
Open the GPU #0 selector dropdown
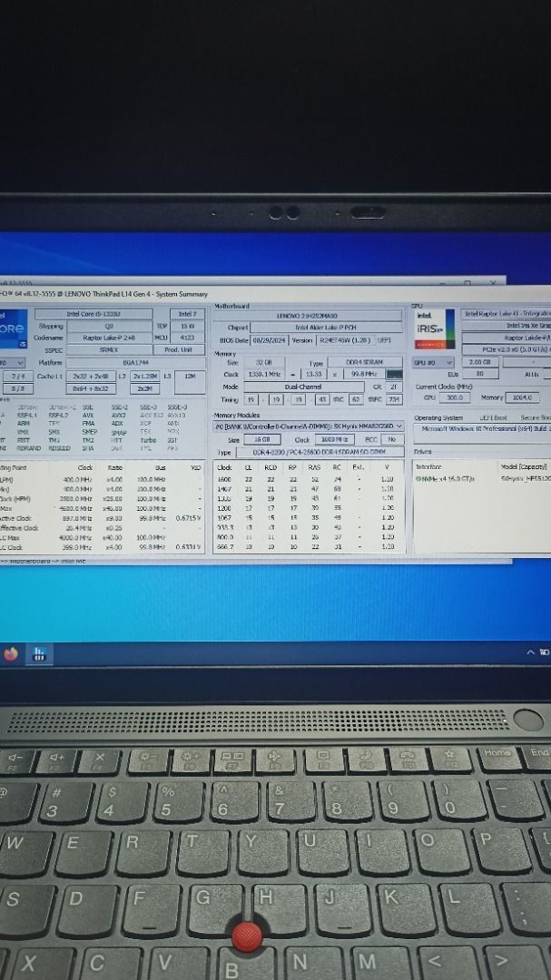tap(433, 362)
